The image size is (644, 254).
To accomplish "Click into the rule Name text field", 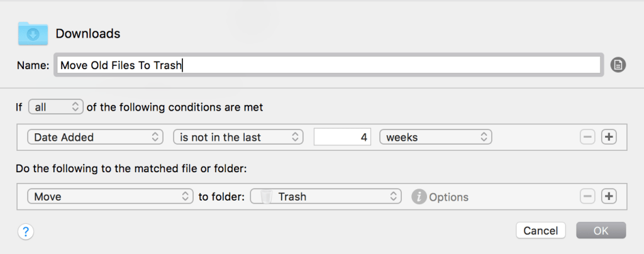I will point(327,65).
